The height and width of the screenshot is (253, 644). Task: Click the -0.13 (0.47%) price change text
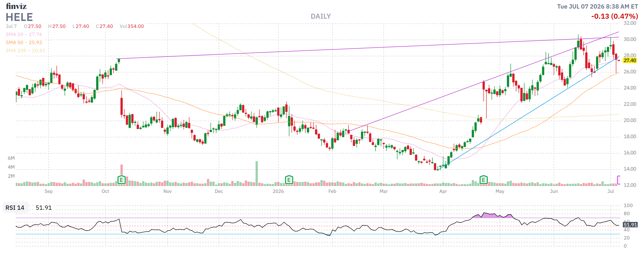point(614,16)
